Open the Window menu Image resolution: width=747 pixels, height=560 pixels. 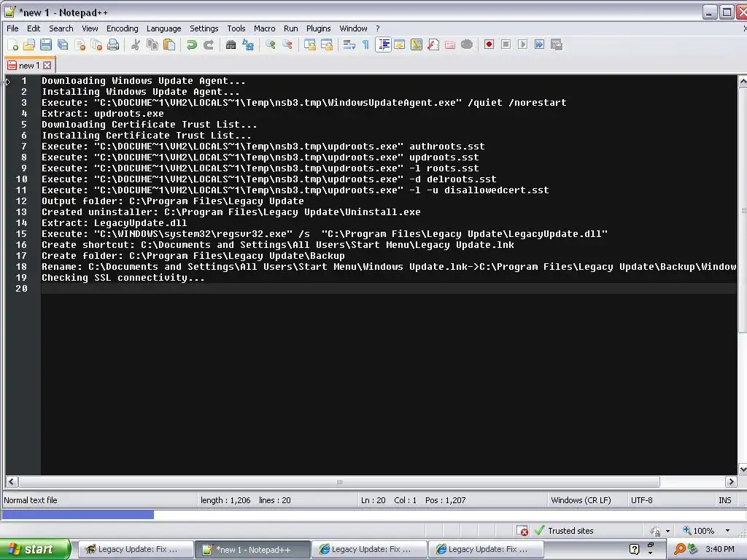[353, 28]
